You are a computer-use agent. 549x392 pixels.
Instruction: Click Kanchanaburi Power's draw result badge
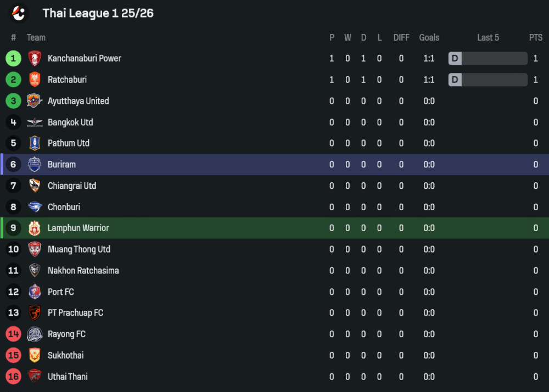click(x=455, y=58)
